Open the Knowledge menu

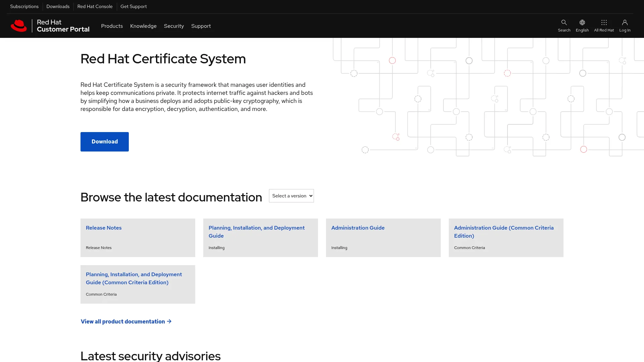click(x=143, y=26)
